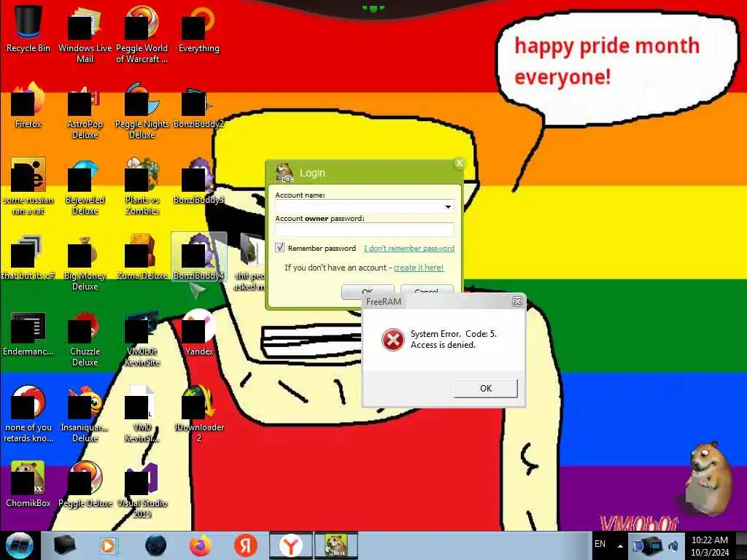Focus the Account owner password field
This screenshot has width=747, height=560.
(365, 230)
